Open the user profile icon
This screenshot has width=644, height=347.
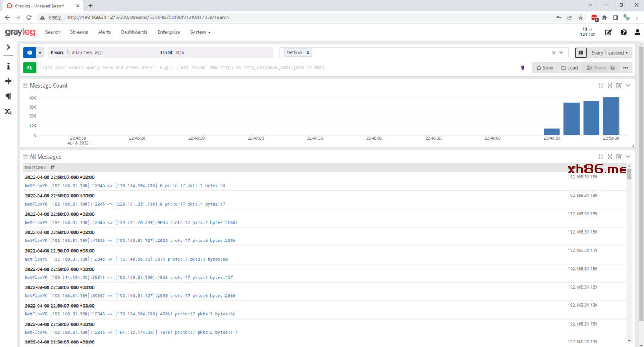[637, 32]
